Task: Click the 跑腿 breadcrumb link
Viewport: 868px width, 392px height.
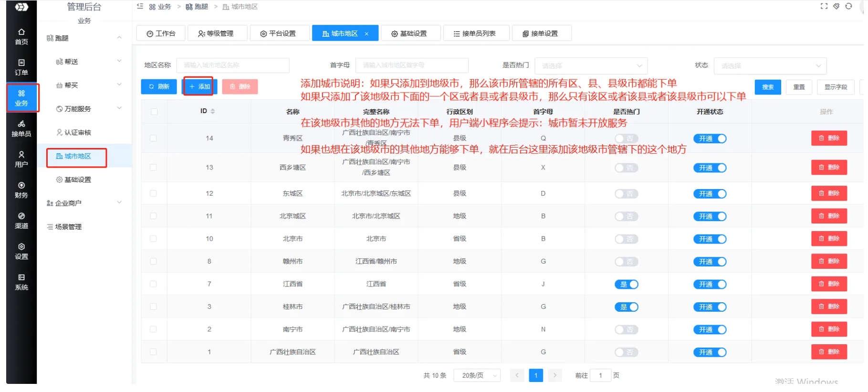Action: [197, 7]
